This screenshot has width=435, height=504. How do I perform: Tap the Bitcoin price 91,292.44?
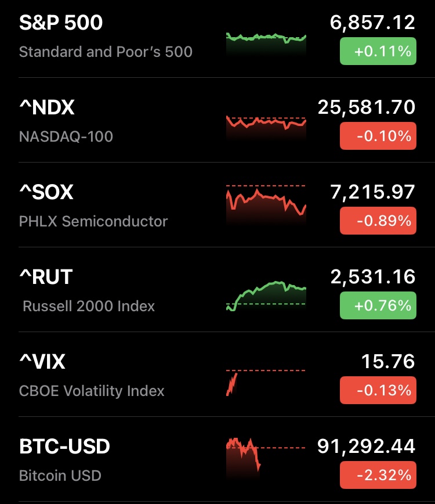point(366,447)
